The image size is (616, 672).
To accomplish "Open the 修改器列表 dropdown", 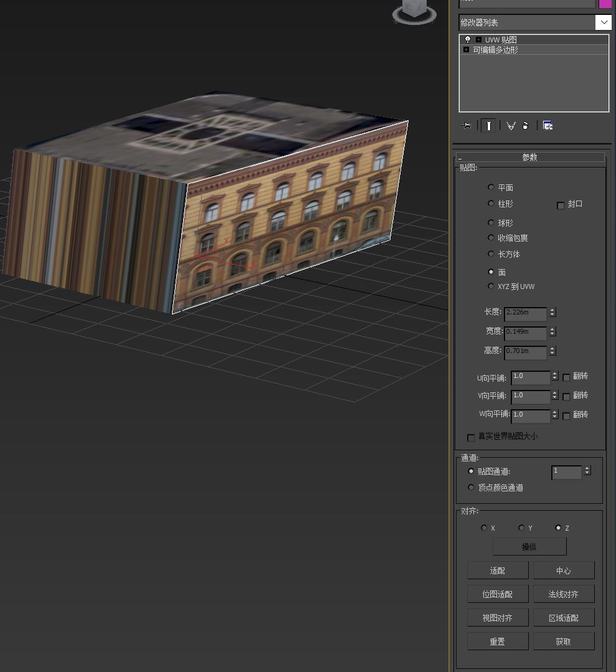I will (x=602, y=22).
